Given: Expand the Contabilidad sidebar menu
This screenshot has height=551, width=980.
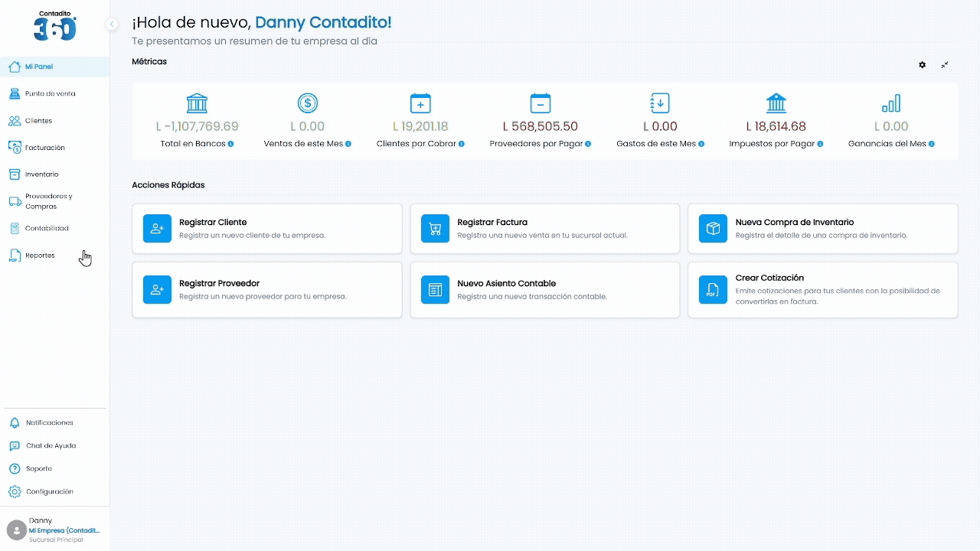Looking at the screenshot, I should pyautogui.click(x=54, y=228).
